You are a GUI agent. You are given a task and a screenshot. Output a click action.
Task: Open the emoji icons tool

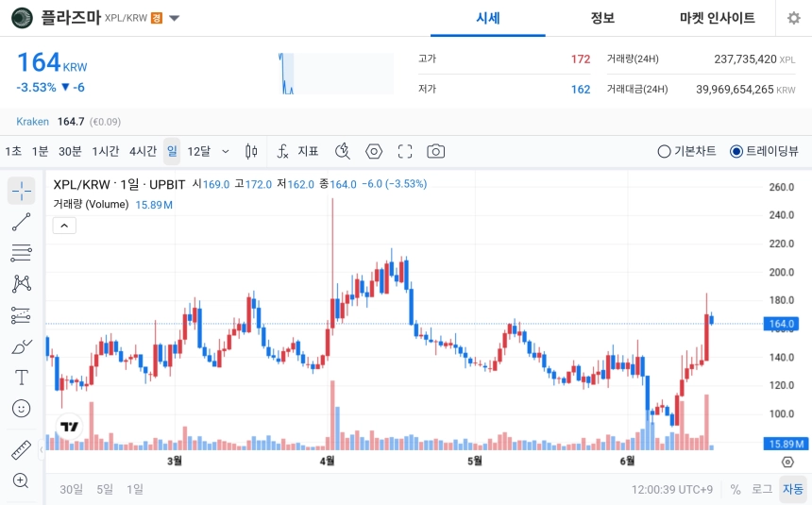pyautogui.click(x=21, y=409)
